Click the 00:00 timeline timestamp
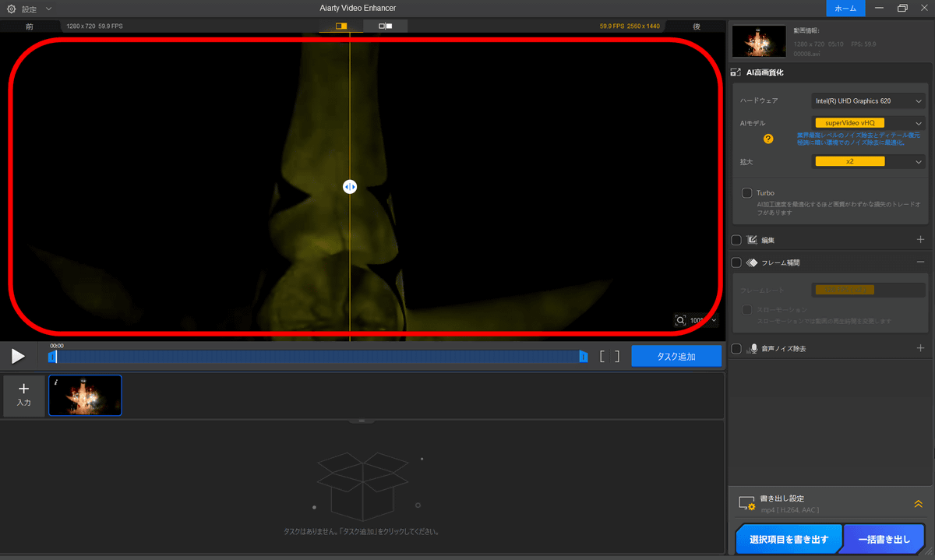Screen dimensions: 935x560 click(57, 346)
